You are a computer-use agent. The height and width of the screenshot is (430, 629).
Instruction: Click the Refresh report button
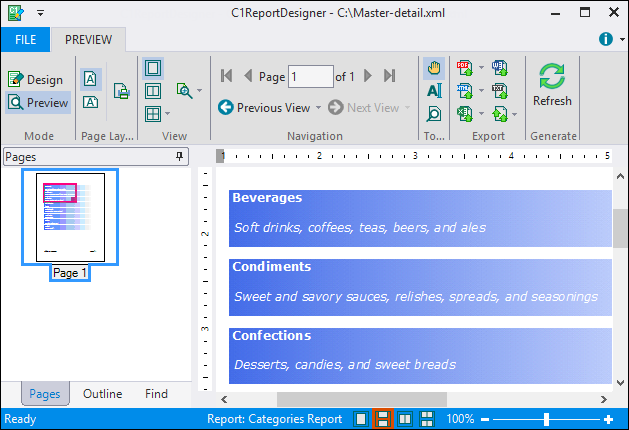click(552, 84)
